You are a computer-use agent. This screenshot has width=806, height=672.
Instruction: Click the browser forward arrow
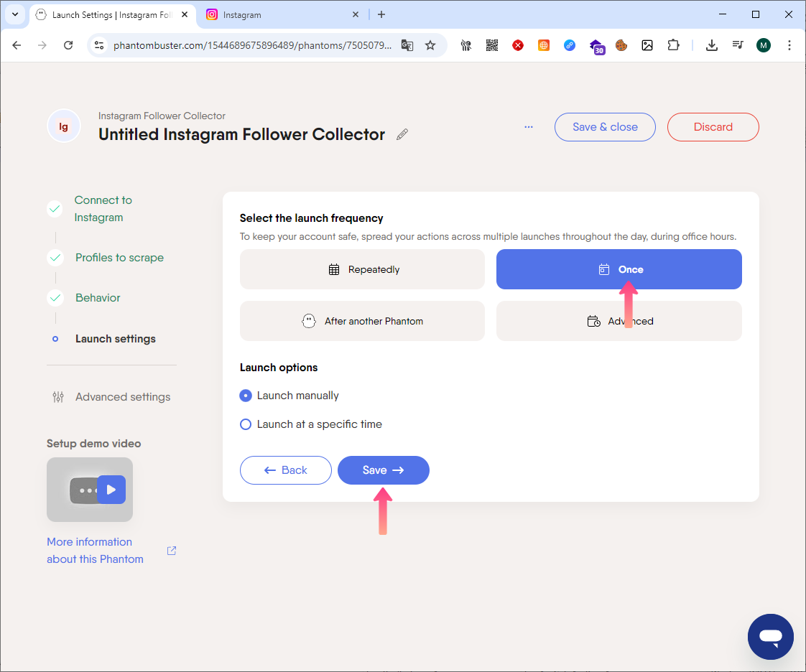42,45
